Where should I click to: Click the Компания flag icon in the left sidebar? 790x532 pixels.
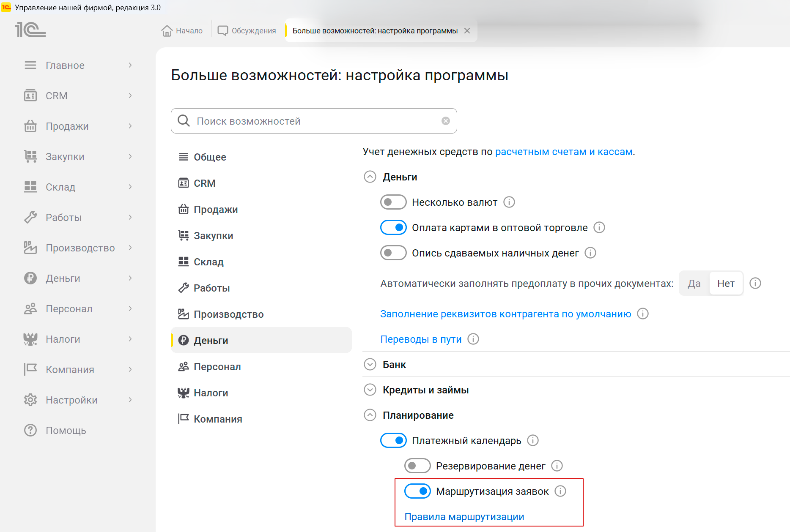click(x=30, y=369)
